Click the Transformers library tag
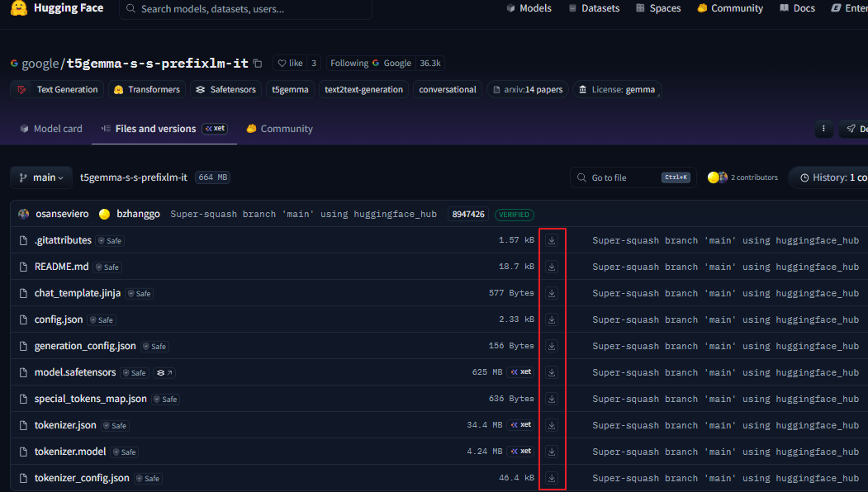This screenshot has height=492, width=868. coord(147,90)
